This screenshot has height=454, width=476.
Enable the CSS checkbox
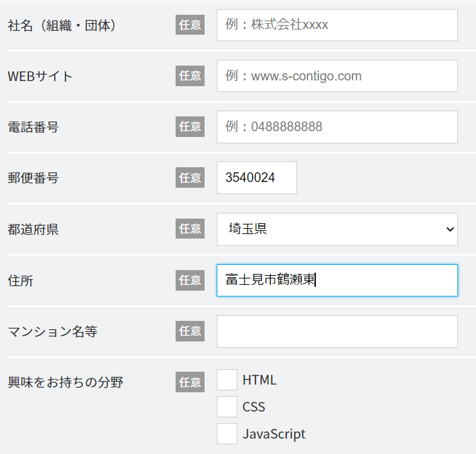227,406
